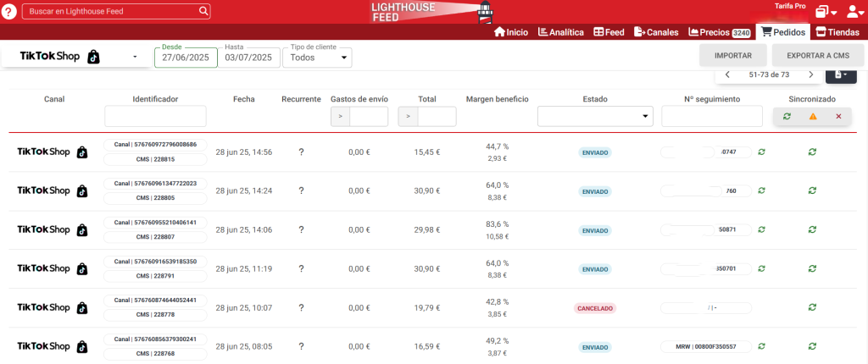
Task: Click sync status icon for order 228768
Action: [812, 346]
